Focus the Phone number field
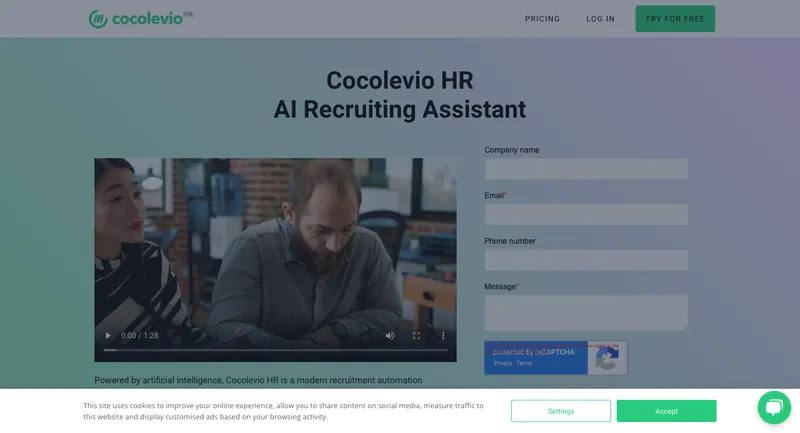 click(x=586, y=260)
